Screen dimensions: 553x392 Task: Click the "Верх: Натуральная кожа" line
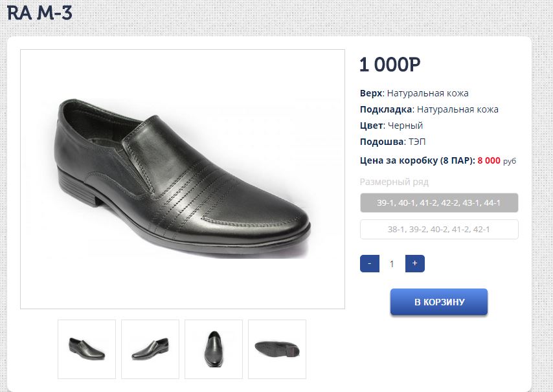(414, 93)
